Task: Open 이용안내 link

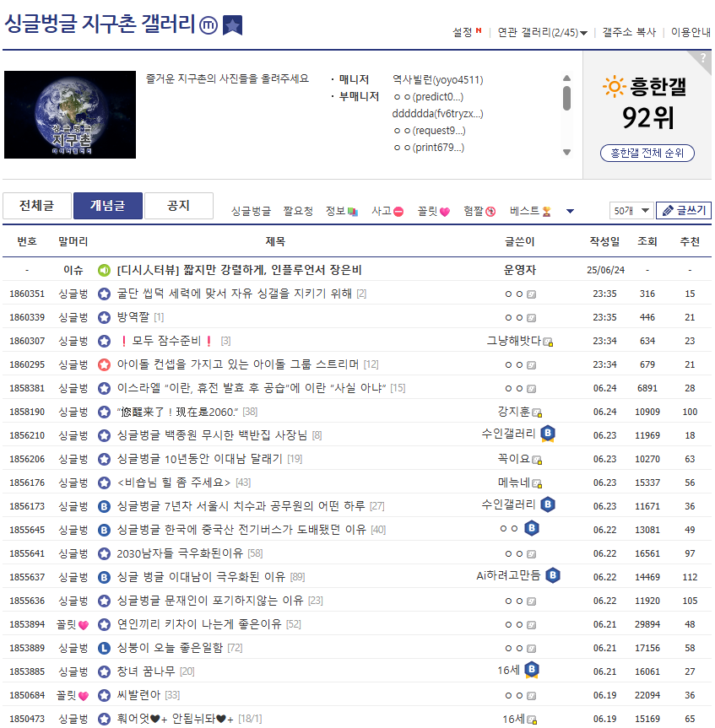Action: [691, 32]
